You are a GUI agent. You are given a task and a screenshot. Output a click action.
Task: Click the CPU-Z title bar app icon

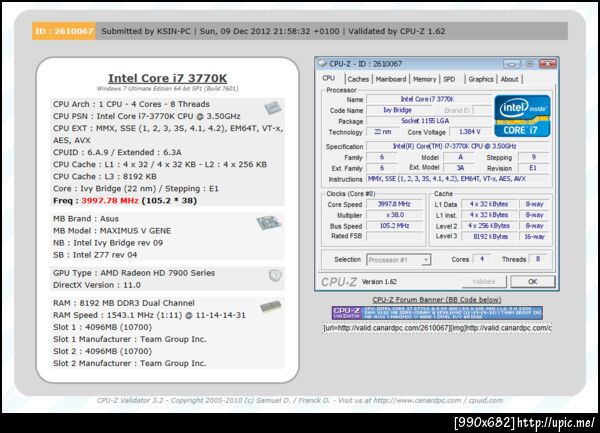(x=323, y=63)
